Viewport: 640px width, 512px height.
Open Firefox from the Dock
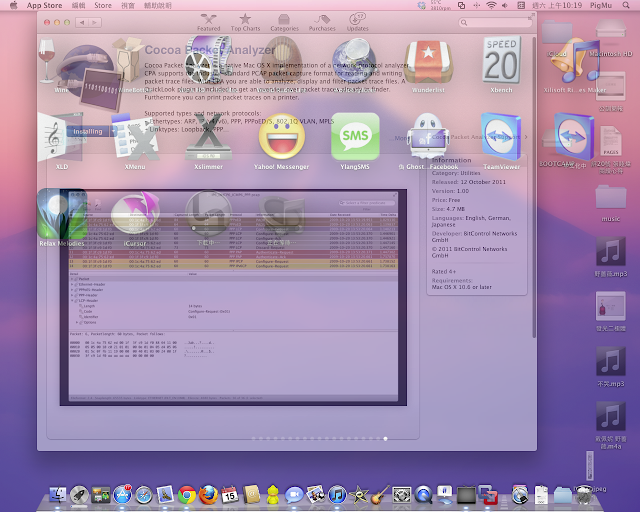(208, 495)
